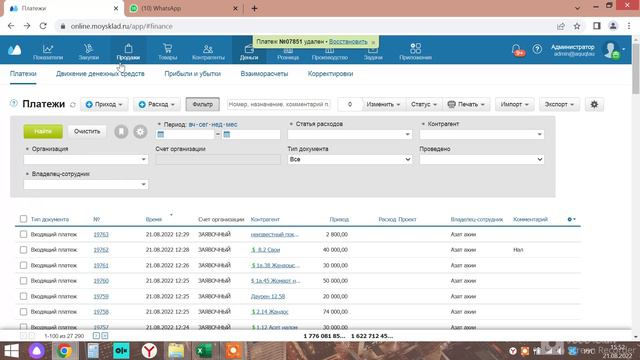
Task: Switch to the Взаиморасчеты tab
Action: (264, 74)
